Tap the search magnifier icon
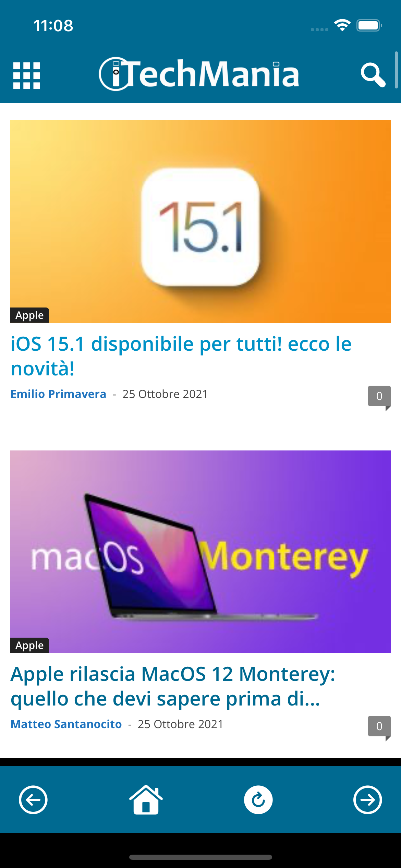The image size is (401, 868). [373, 75]
